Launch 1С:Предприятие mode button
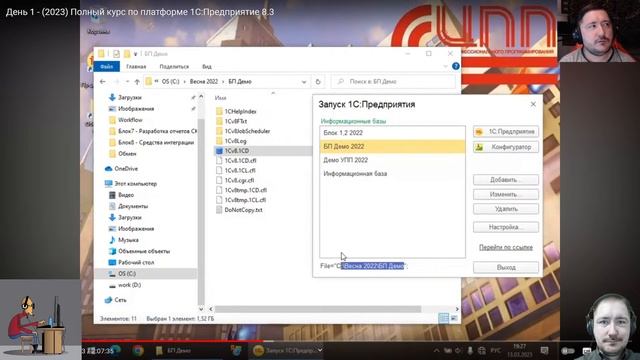Viewport: 640px width, 360px height. pyautogui.click(x=506, y=131)
